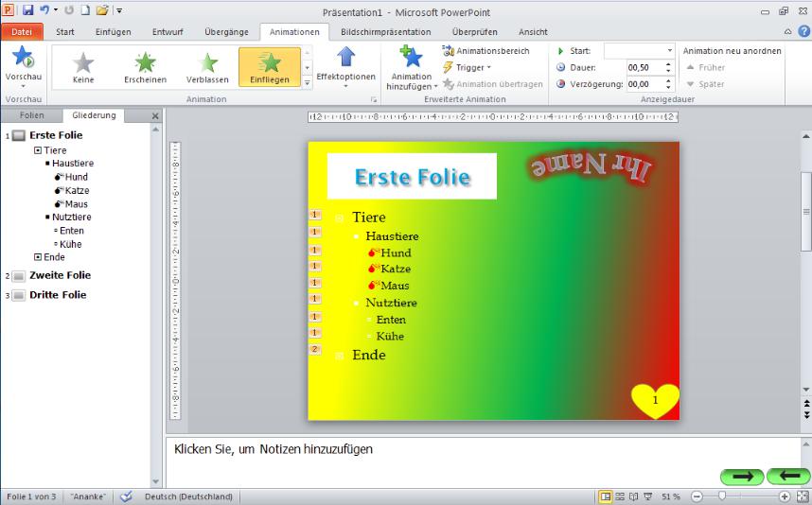
Task: Click the Vorschau preview star icon
Action: 21,59
